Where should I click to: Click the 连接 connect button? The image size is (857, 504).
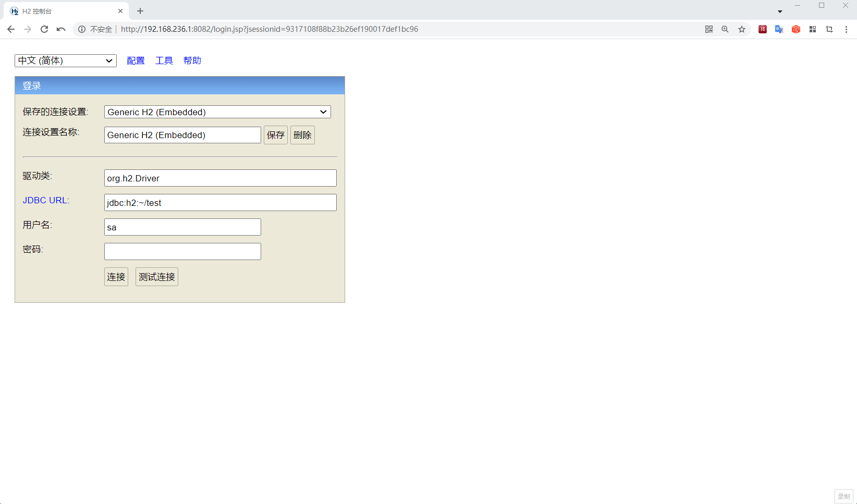(x=116, y=277)
